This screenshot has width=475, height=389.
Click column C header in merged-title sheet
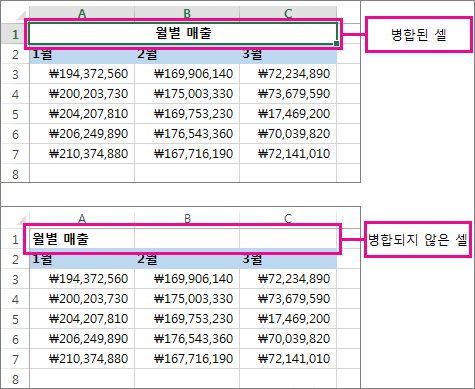288,13
